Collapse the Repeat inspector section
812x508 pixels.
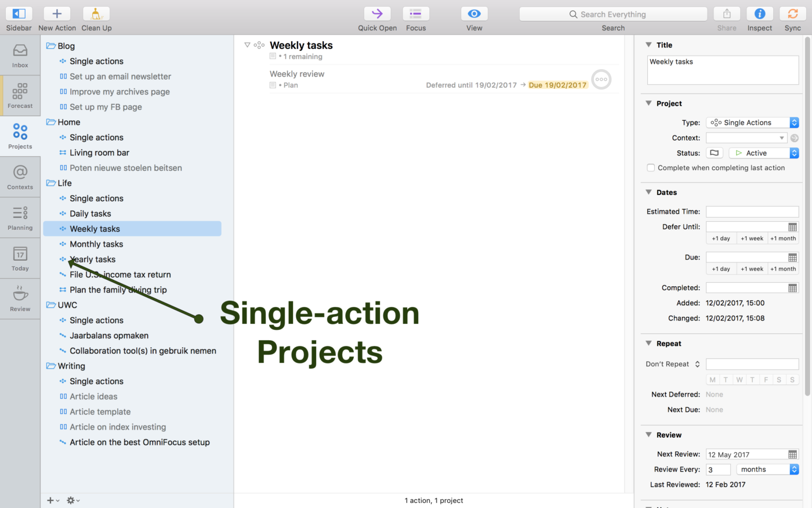648,343
